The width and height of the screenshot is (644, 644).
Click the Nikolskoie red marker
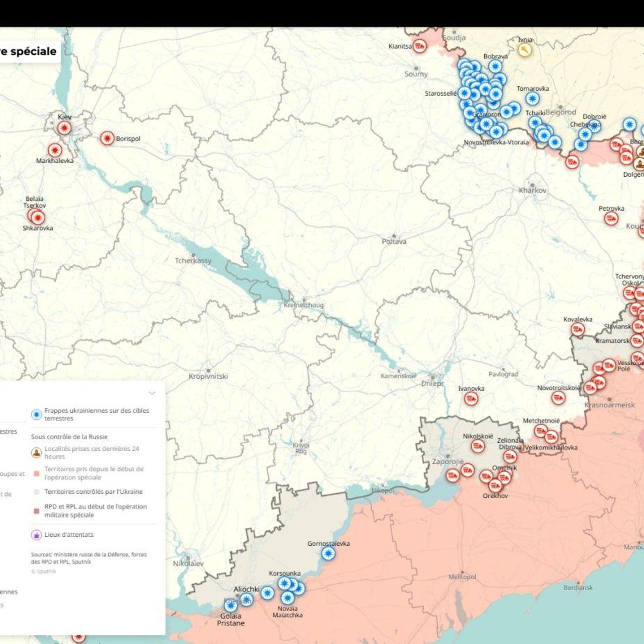pyautogui.click(x=478, y=446)
